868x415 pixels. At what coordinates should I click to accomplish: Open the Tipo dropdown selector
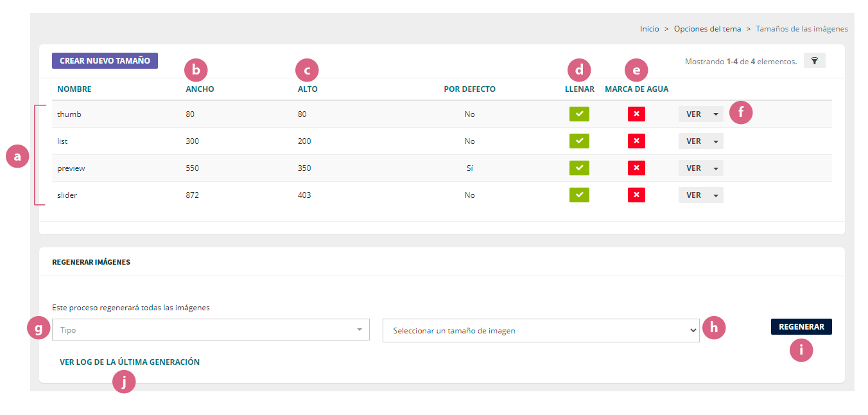[211, 330]
